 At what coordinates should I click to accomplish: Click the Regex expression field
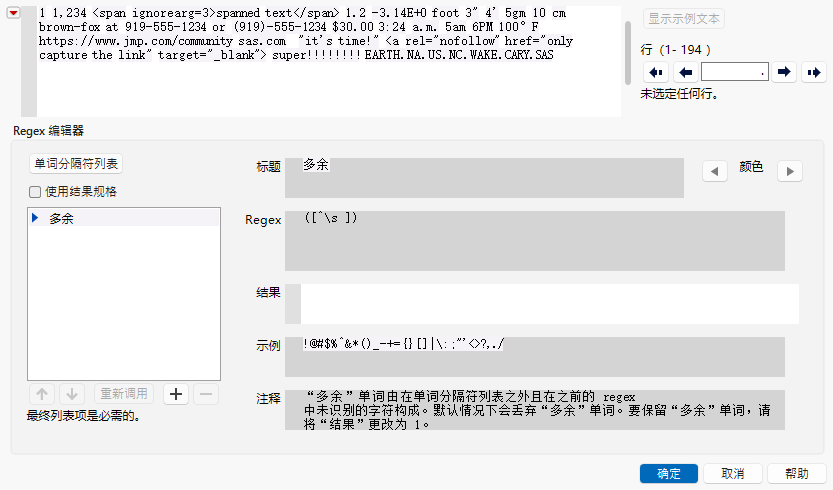click(x=534, y=241)
